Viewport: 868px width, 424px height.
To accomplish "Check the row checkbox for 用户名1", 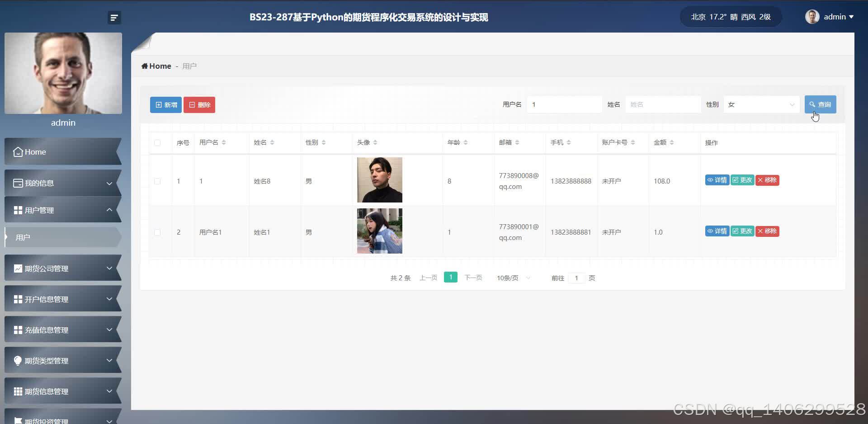I will click(x=157, y=232).
